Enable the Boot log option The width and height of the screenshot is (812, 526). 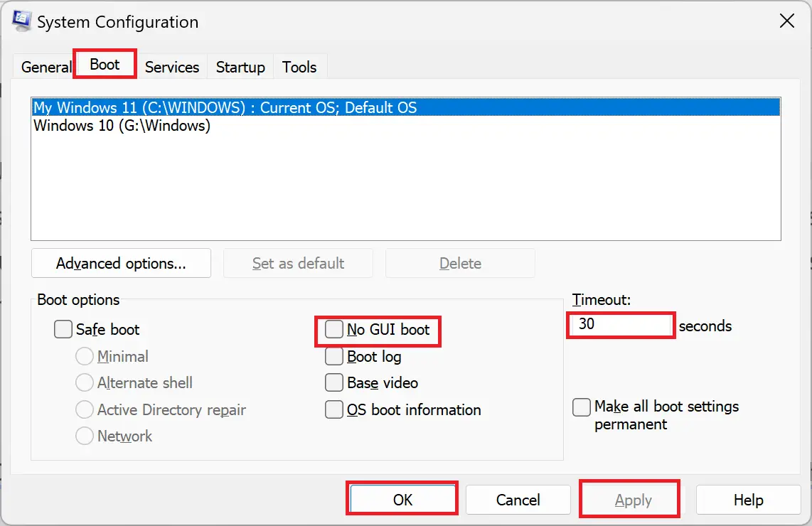pyautogui.click(x=333, y=356)
